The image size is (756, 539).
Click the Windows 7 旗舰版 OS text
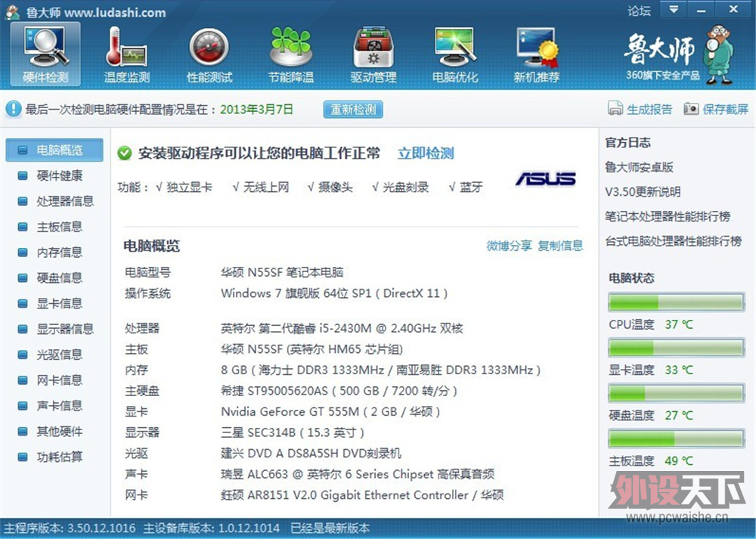tap(334, 293)
